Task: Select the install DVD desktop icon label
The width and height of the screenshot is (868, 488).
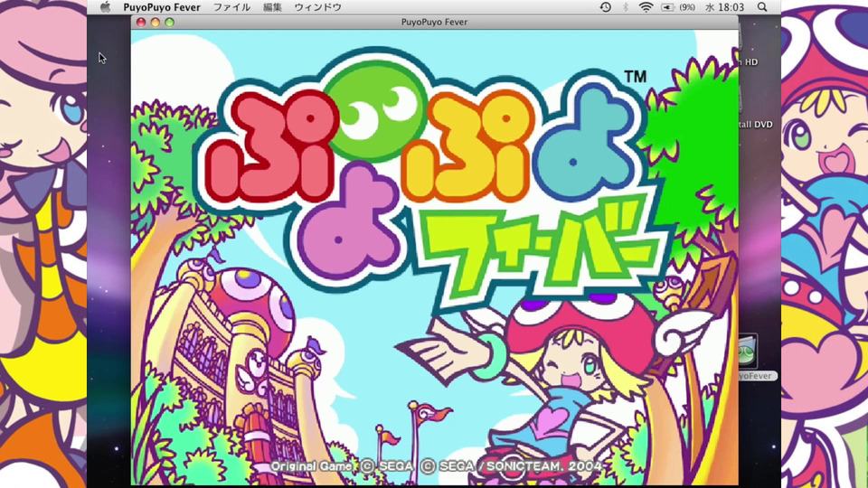Action: [756, 125]
